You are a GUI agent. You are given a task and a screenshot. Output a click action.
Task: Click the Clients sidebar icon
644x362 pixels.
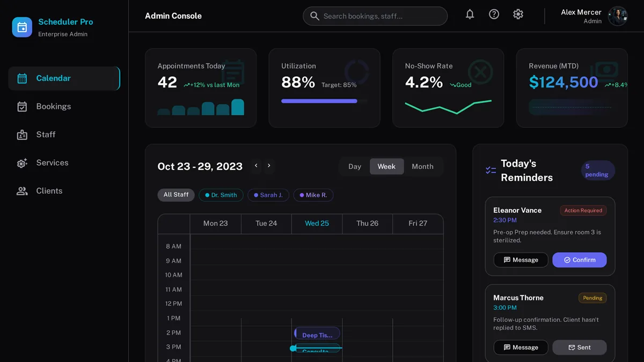[22, 191]
